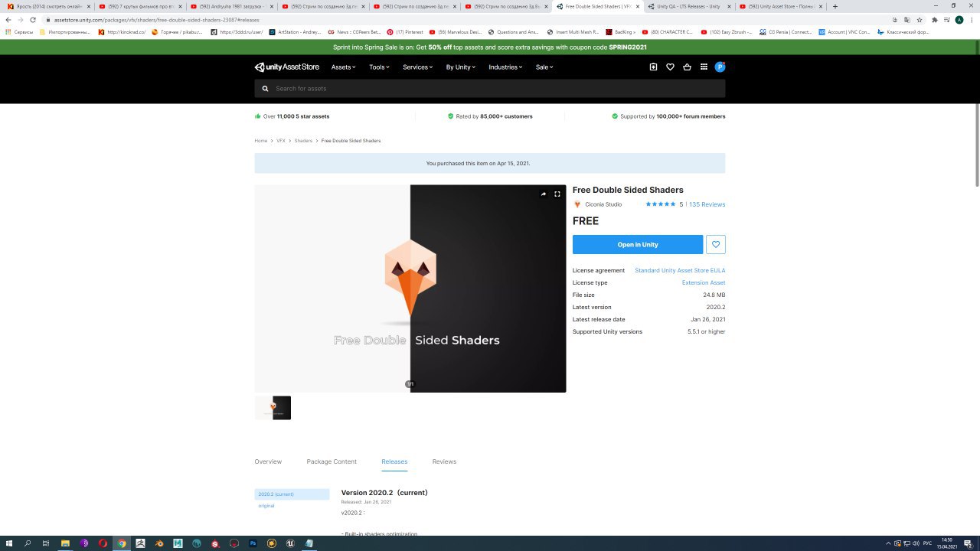
Task: Open Standard Unity Asset Store EULA link
Action: 680,270
